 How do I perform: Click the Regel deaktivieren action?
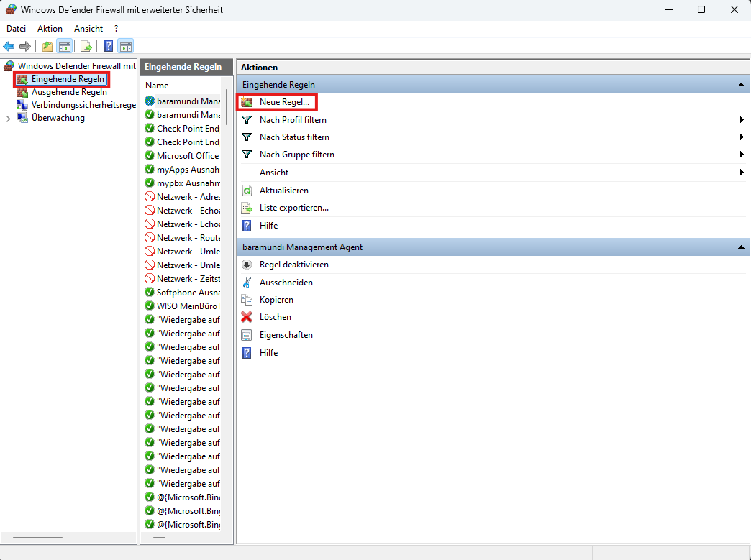(293, 265)
